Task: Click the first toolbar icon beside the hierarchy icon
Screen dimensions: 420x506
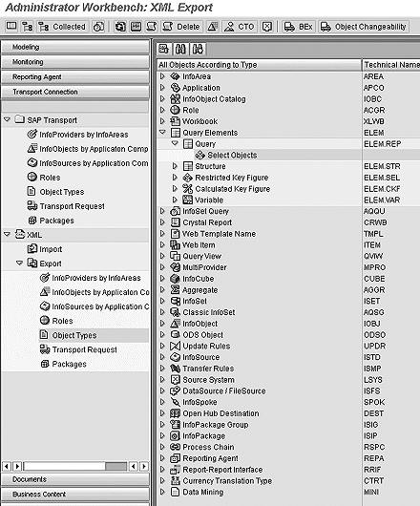Action: 11,27
